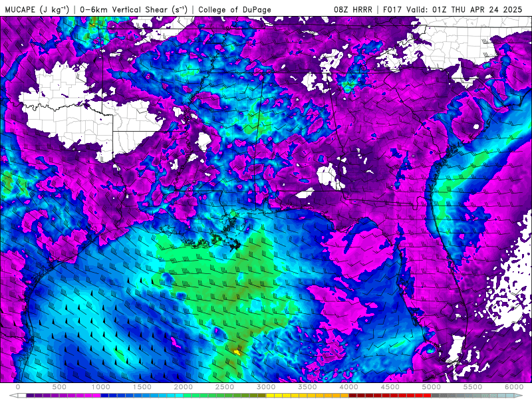Click the 'MUCAPE (J kg⁻¹)' title text
The image size is (532, 399).
(37, 9)
